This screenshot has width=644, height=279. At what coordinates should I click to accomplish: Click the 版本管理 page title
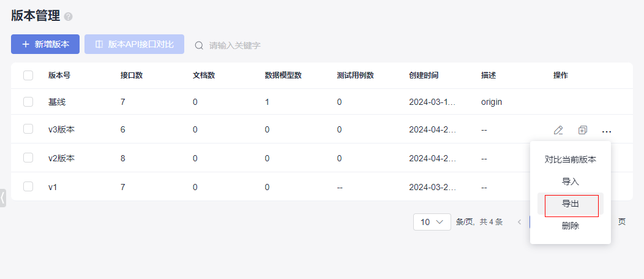36,16
